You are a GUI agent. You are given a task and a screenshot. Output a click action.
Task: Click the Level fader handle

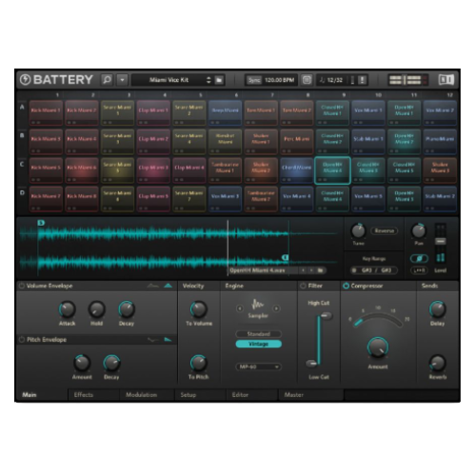pyautogui.click(x=440, y=242)
